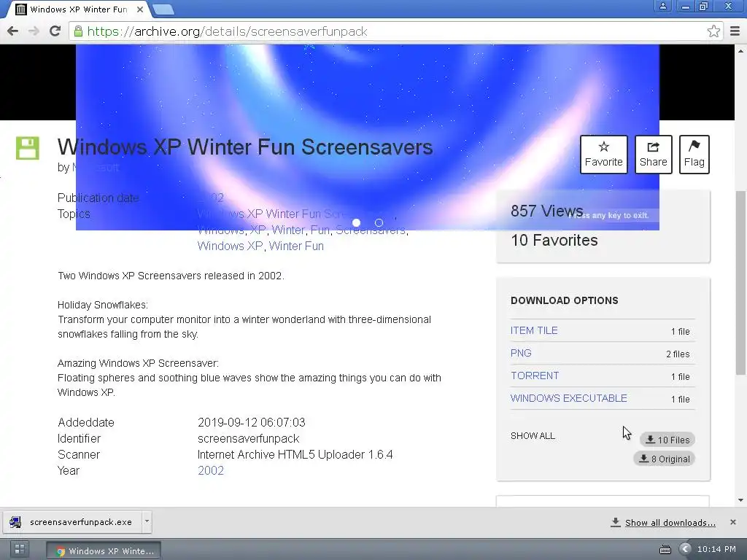Bookmark this page with the star icon
Viewport: 747px width, 560px height.
713,31
